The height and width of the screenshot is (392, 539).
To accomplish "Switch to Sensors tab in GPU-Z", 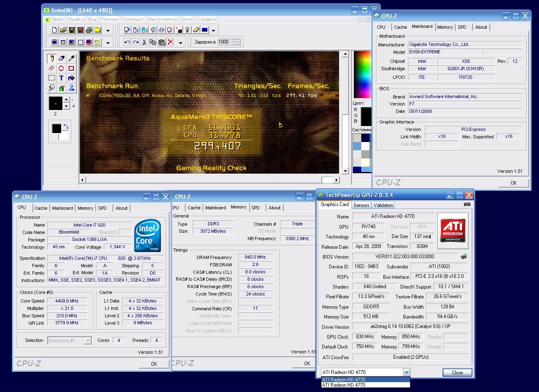I will (361, 205).
